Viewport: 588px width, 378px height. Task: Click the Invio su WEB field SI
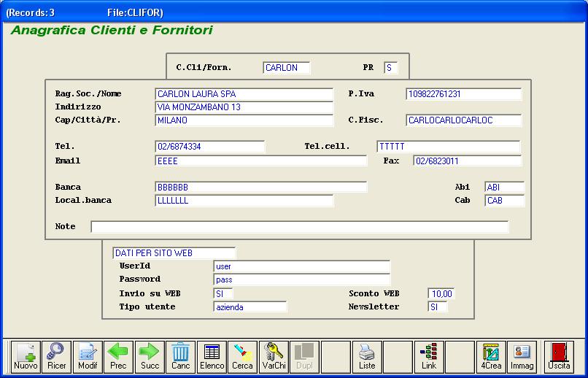223,293
